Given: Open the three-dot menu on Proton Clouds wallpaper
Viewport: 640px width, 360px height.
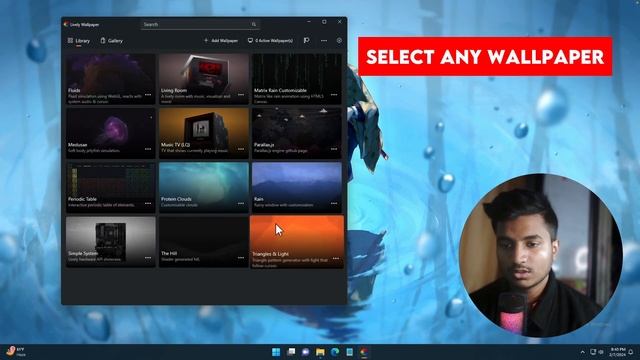Looking at the screenshot, I should 241,203.
